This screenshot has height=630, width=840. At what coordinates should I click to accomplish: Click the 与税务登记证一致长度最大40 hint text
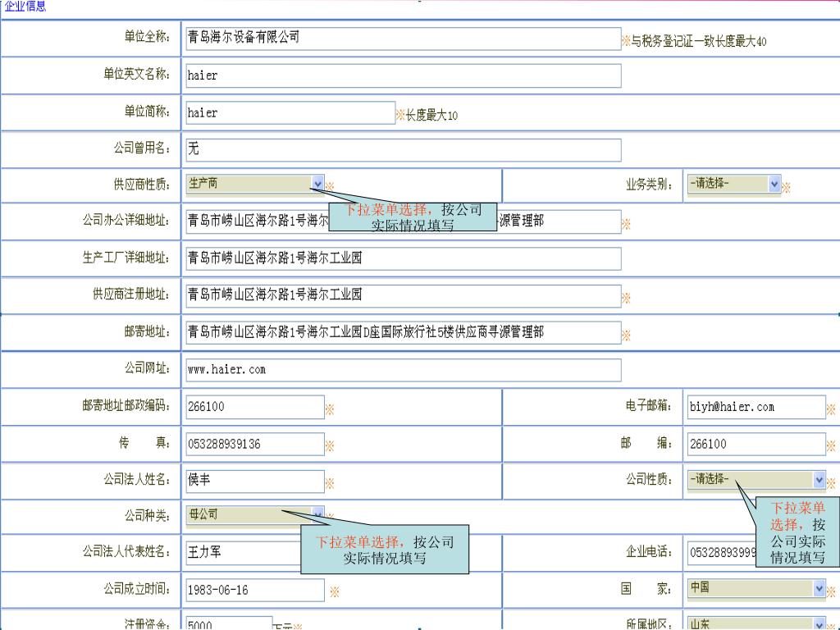699,41
